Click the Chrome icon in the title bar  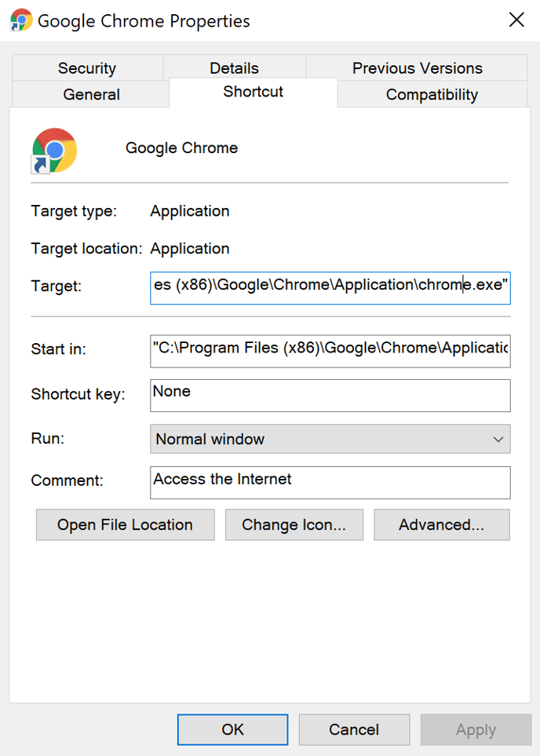click(21, 20)
